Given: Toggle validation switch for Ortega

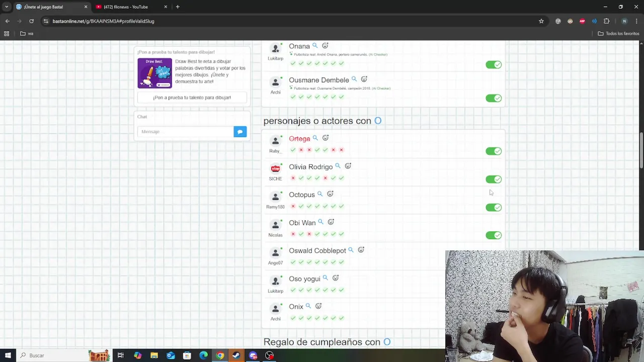Looking at the screenshot, I should (x=494, y=151).
